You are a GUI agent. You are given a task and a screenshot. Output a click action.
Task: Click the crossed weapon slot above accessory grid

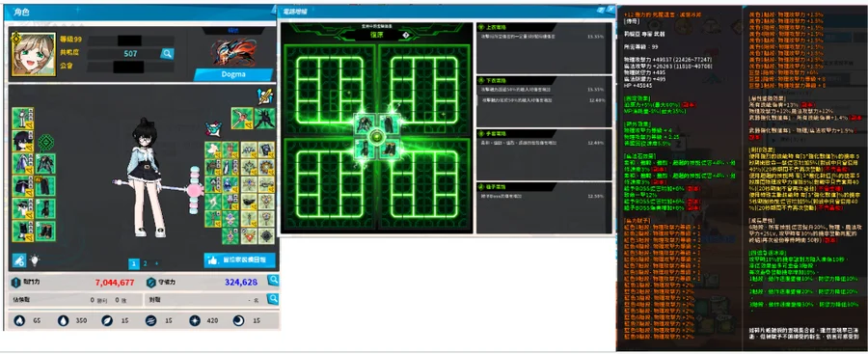click(x=242, y=118)
